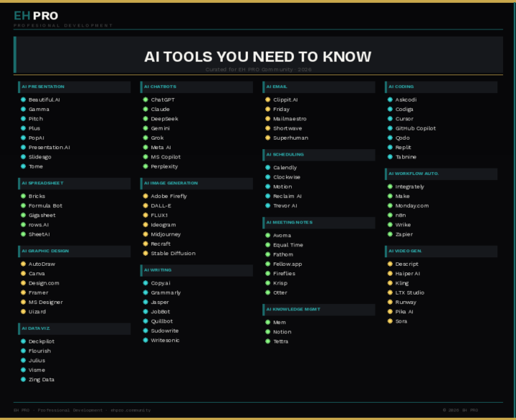Click the Gamma list entry
This screenshot has width=516, height=420.
(35, 109)
